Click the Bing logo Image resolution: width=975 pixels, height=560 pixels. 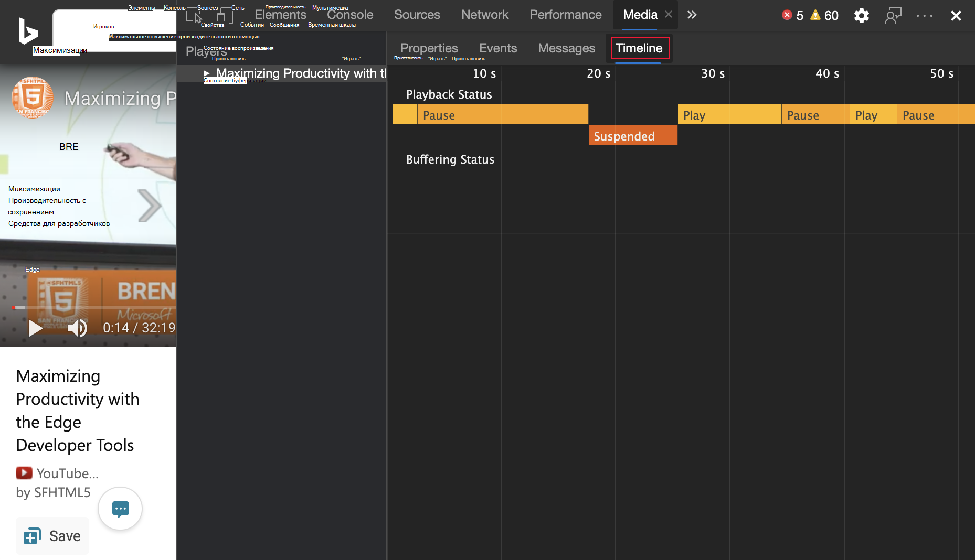(28, 31)
